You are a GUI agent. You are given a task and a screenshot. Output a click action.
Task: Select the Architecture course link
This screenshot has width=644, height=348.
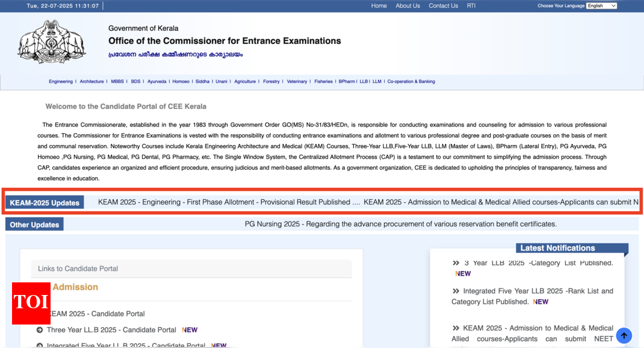91,81
